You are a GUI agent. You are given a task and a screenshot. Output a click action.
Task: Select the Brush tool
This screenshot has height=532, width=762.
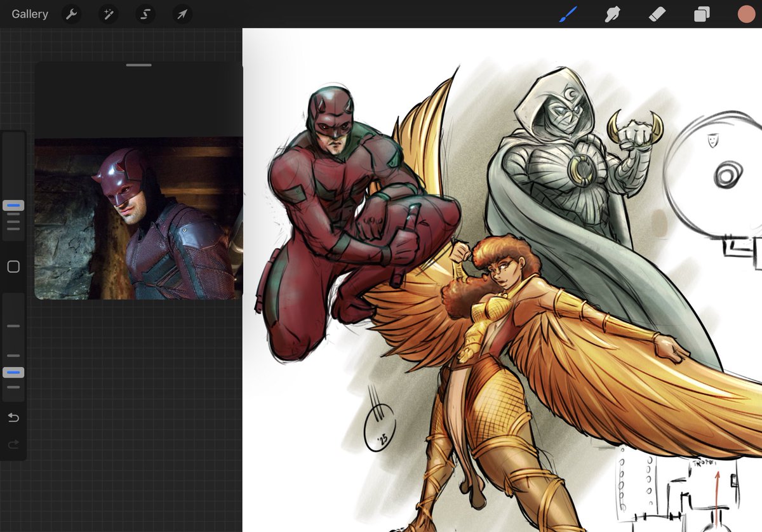pyautogui.click(x=568, y=14)
